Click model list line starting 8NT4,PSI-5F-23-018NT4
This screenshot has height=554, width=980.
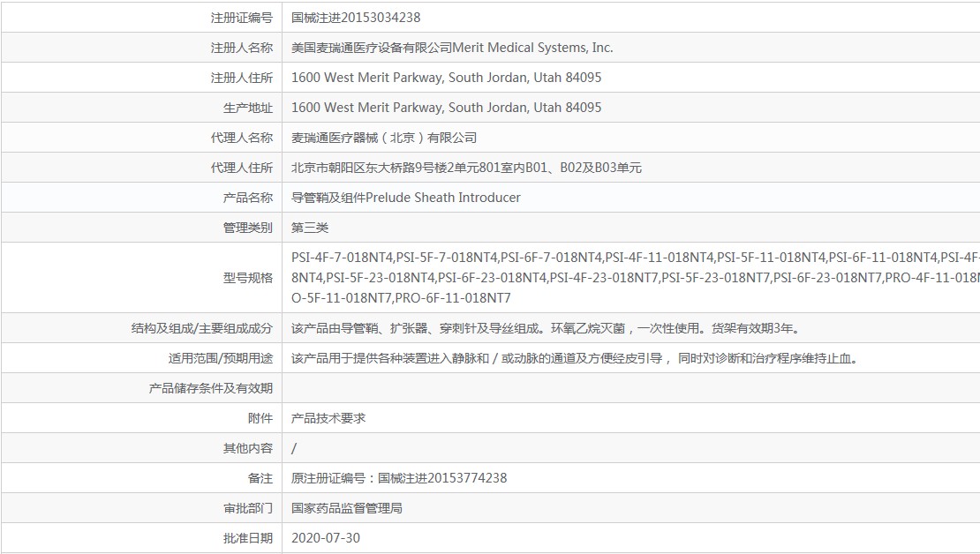click(635, 277)
